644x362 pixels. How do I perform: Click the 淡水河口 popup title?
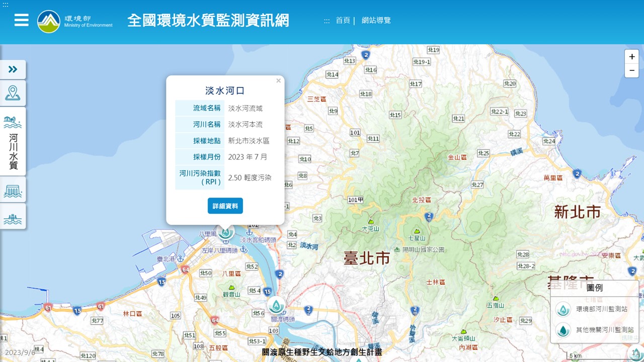(x=225, y=91)
